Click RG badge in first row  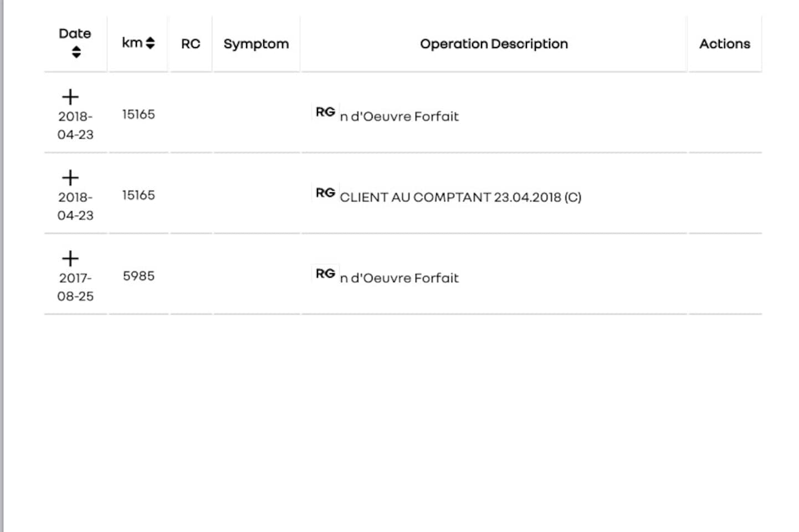[x=325, y=112]
